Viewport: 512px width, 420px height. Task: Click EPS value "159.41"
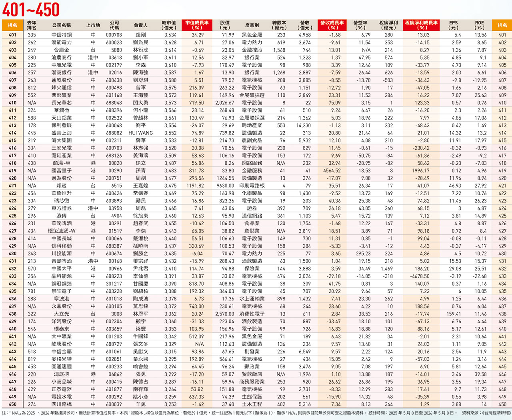[x=454, y=314]
